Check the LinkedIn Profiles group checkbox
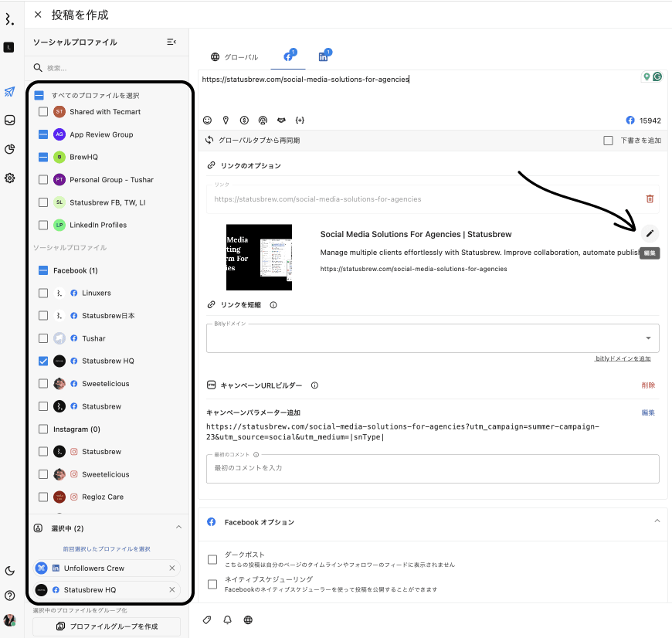Viewport: 672px width, 638px height. point(43,225)
